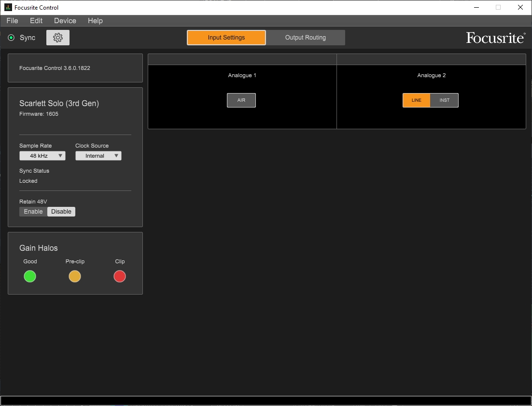
Task: Click the Gain Halos heading
Action: coord(38,248)
